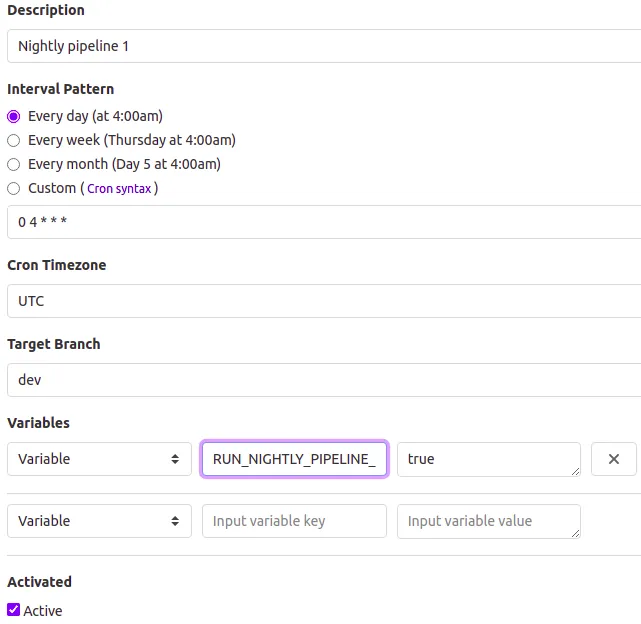Focus the empty Input variable key field
641x624 pixels.
point(294,521)
